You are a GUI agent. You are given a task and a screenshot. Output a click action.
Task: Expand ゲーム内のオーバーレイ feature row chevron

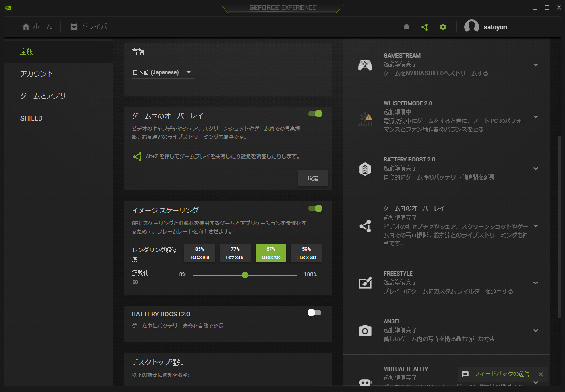(536, 225)
